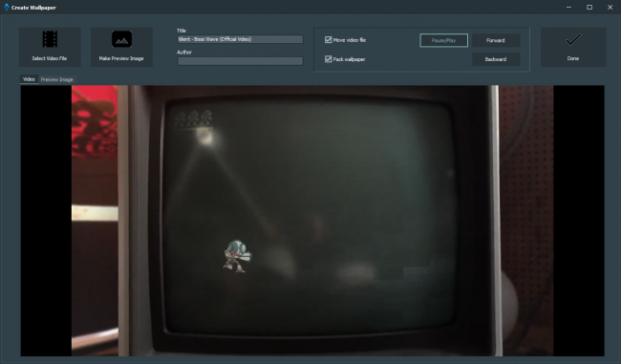Image resolution: width=621 pixels, height=364 pixels.
Task: Click the film strip Select Video File icon
Action: click(50, 39)
